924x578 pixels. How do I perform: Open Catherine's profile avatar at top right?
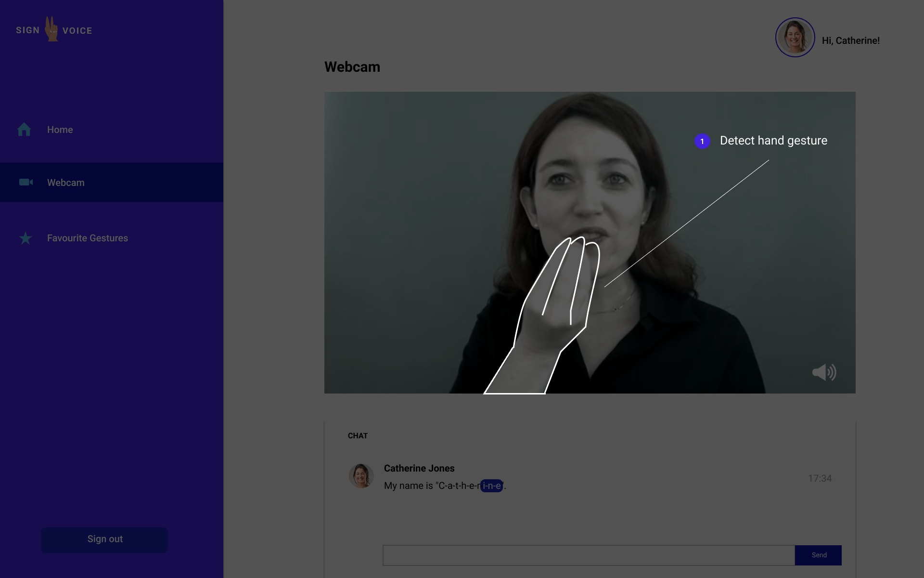coord(795,38)
